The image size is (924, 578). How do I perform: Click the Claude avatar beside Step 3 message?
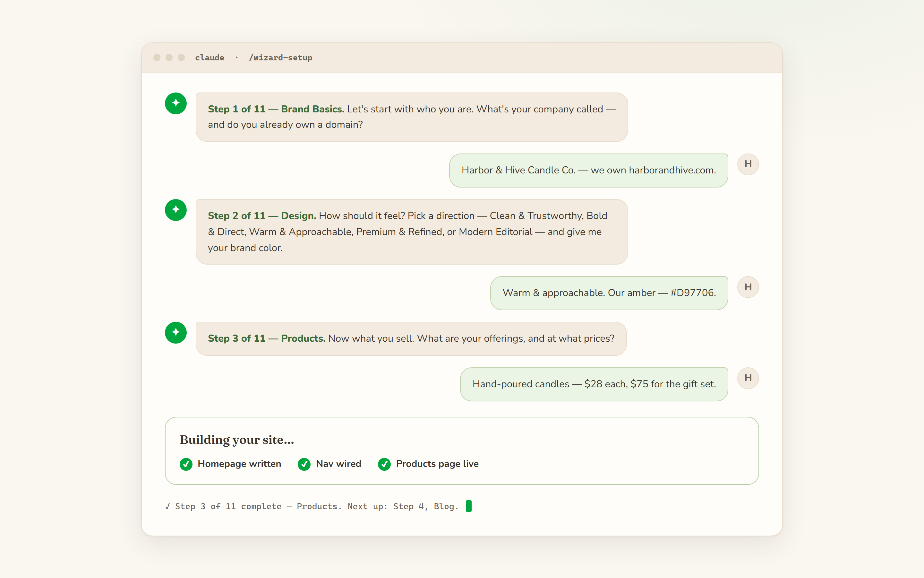pyautogui.click(x=175, y=333)
